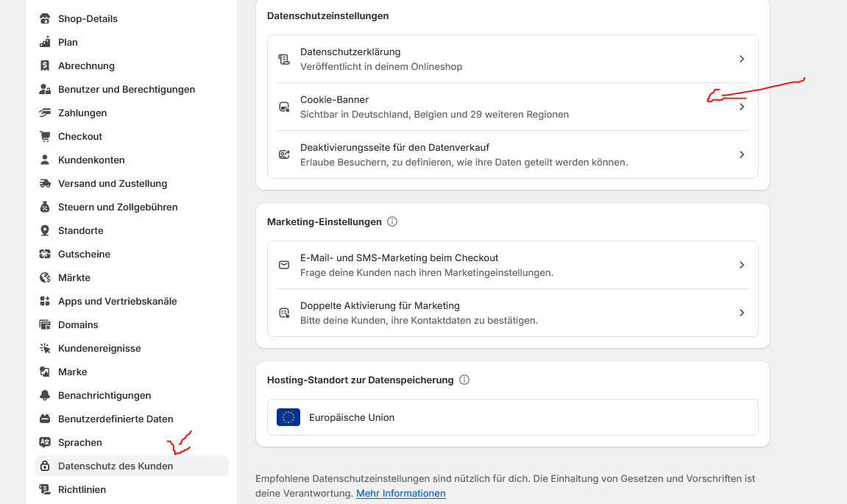Viewport: 847px width, 504px height.
Task: Click the Standorte location pin icon
Action: (x=45, y=230)
